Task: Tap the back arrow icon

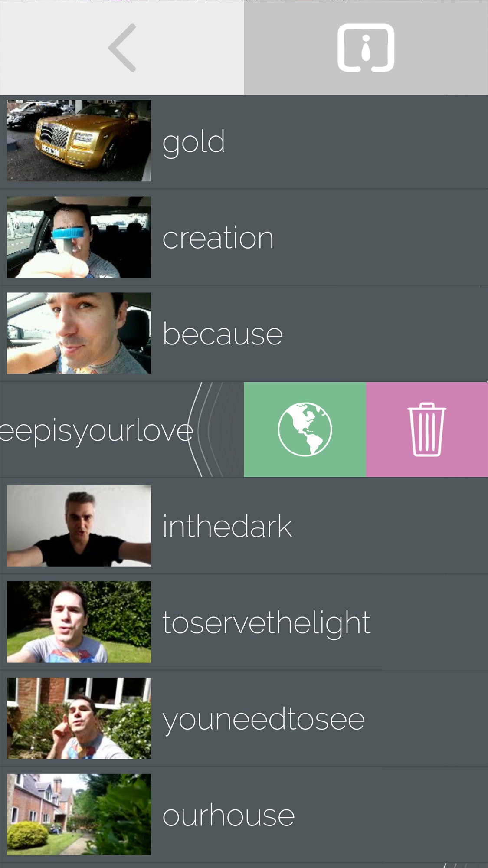Action: (122, 48)
